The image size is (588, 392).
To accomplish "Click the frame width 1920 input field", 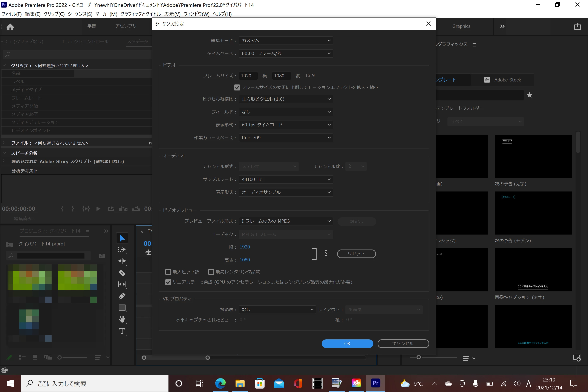I will pyautogui.click(x=248, y=76).
